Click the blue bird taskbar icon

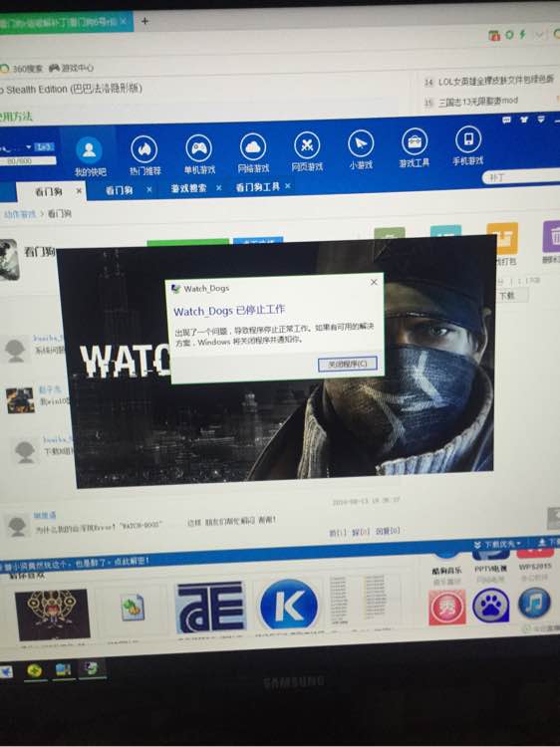(6, 671)
